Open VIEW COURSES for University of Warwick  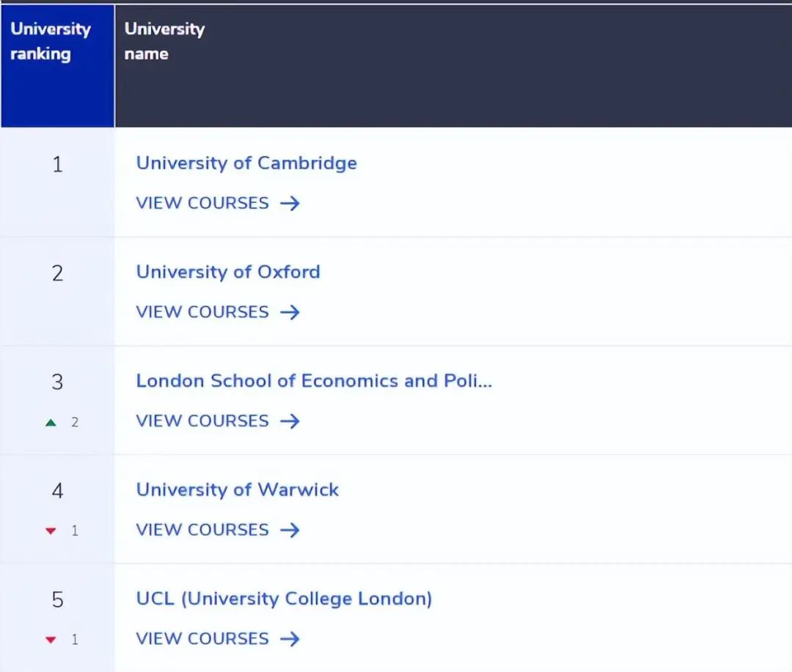click(202, 529)
